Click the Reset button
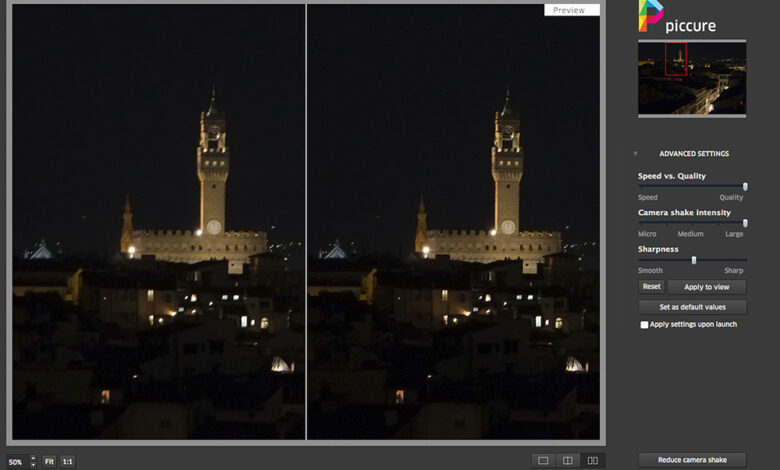 point(651,286)
